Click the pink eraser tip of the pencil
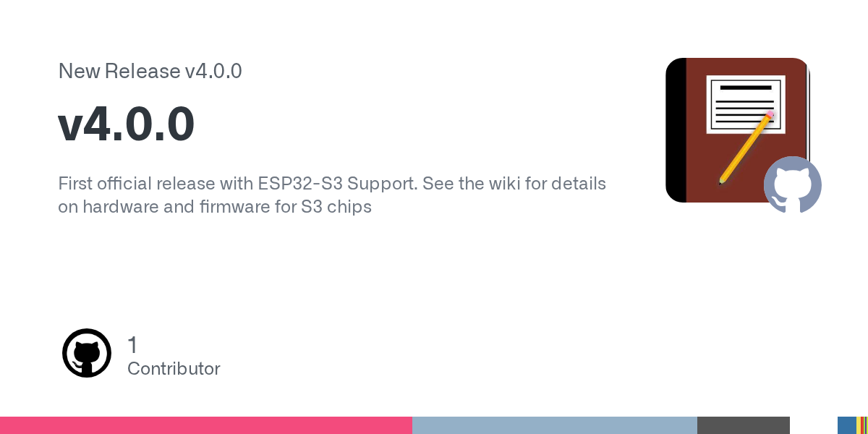This screenshot has height=434, width=868. tap(770, 114)
